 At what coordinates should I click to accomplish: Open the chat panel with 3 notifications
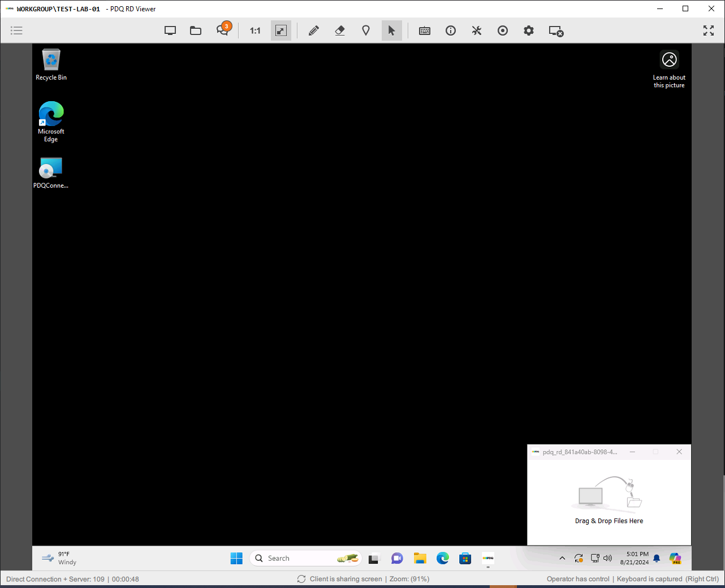click(x=223, y=31)
